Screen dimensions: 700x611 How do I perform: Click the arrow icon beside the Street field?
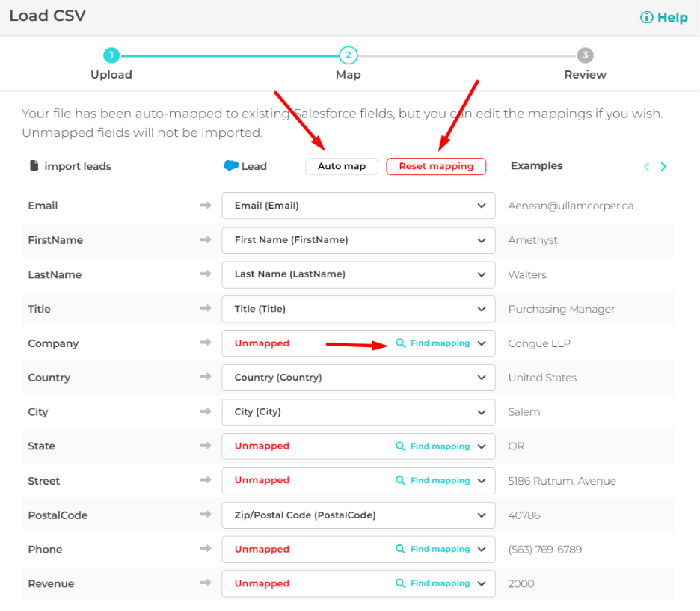tap(206, 480)
